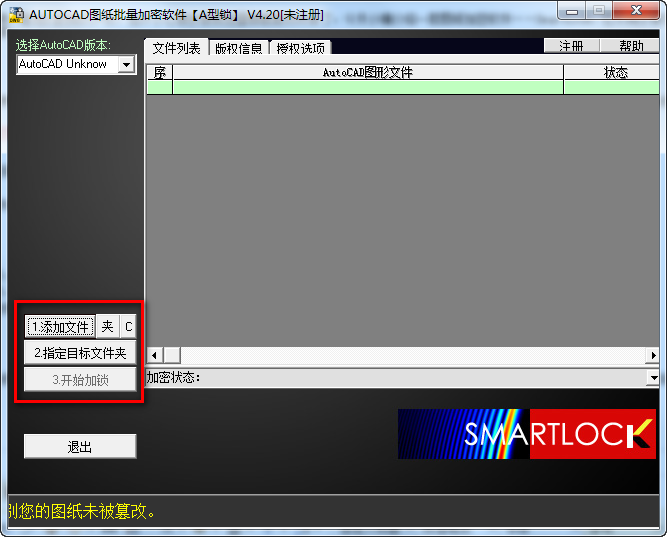Open the 帮助 help button
The height and width of the screenshot is (537, 667).
[630, 46]
